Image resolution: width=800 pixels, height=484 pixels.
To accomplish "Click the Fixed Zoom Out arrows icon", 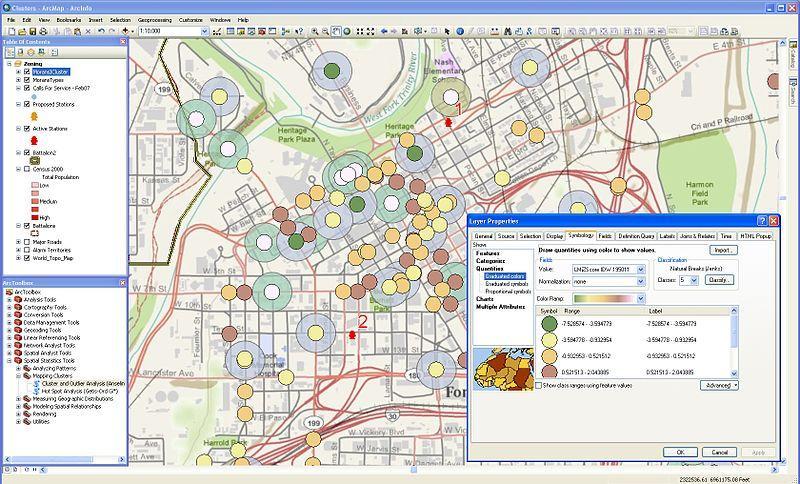I will click(x=371, y=31).
